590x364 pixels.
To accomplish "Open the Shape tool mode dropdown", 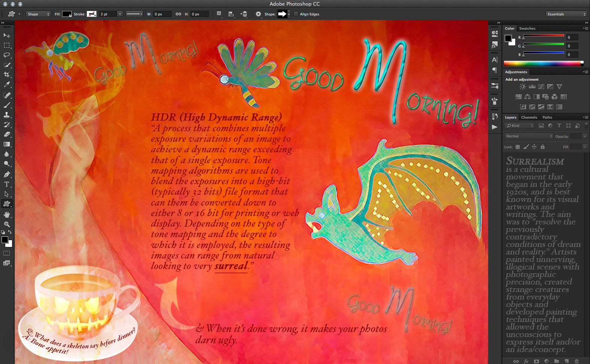I will [38, 14].
